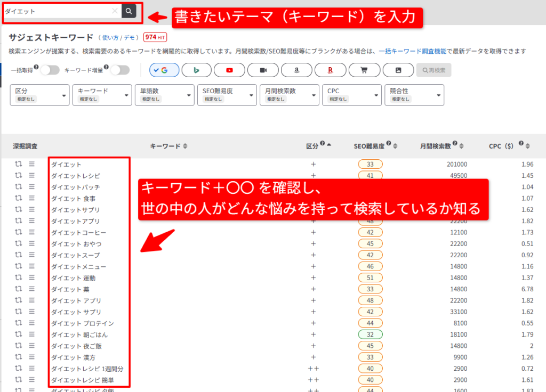Open the list menu icon for ダイエット row
546x392 pixels.
click(31, 164)
